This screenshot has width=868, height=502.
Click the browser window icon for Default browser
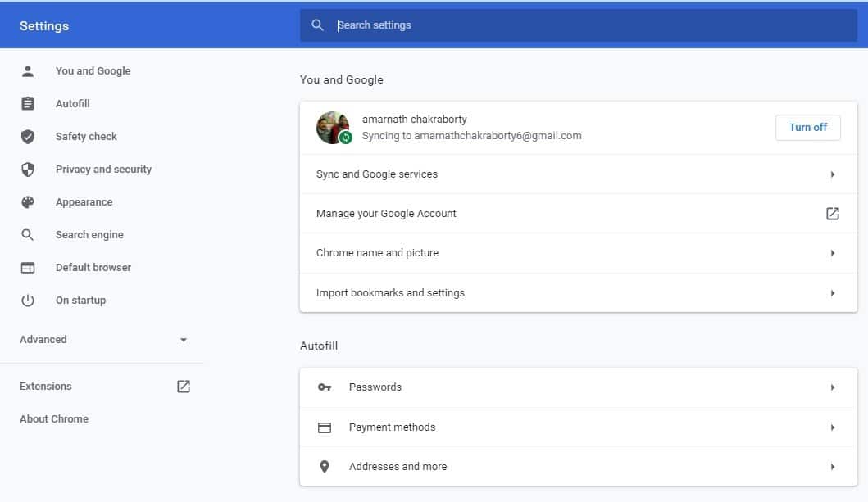click(28, 268)
